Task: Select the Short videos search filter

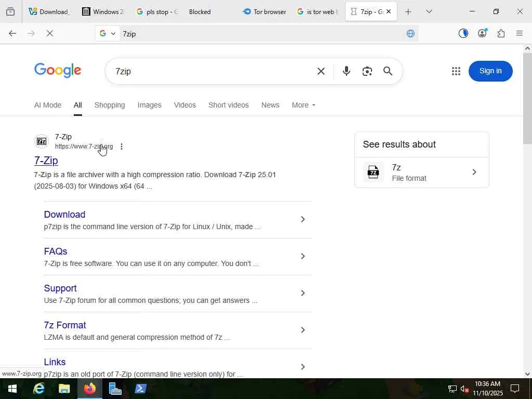Action: [229, 105]
